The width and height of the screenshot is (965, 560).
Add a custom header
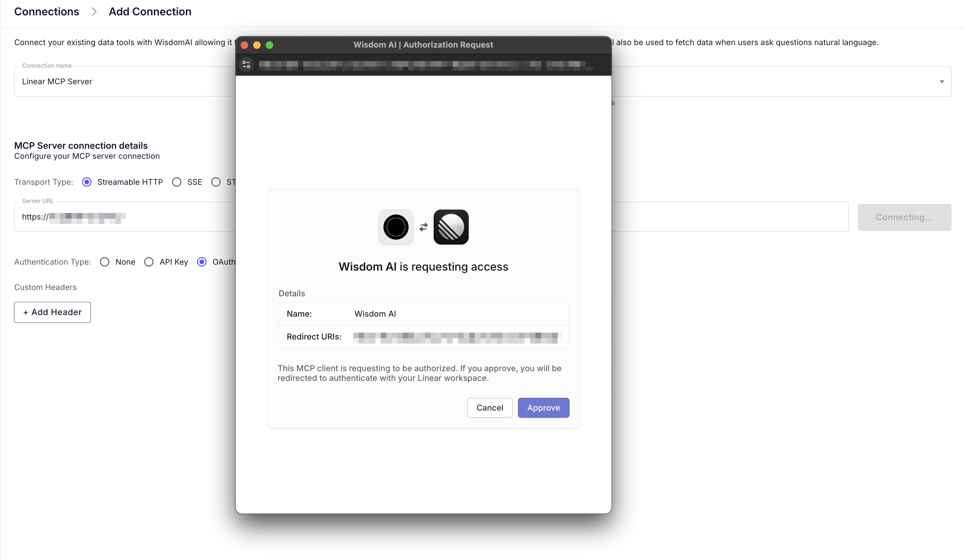coord(52,312)
